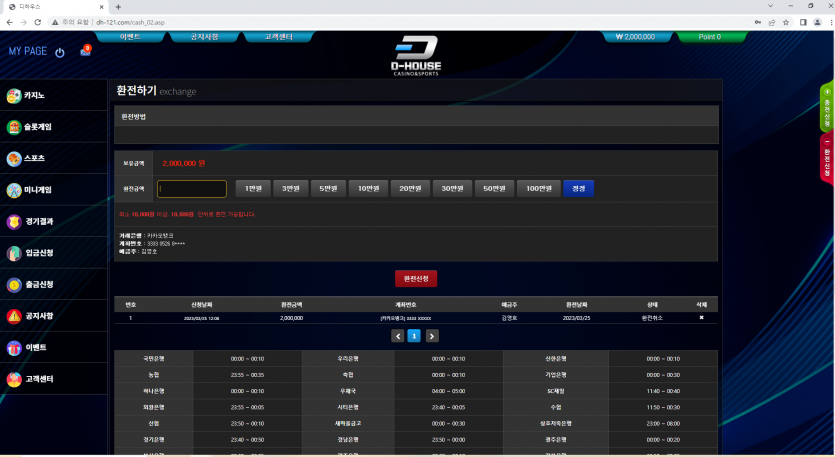Open the 카지노 casino sidebar item
Screen dimensions: 835x457
coord(53,96)
